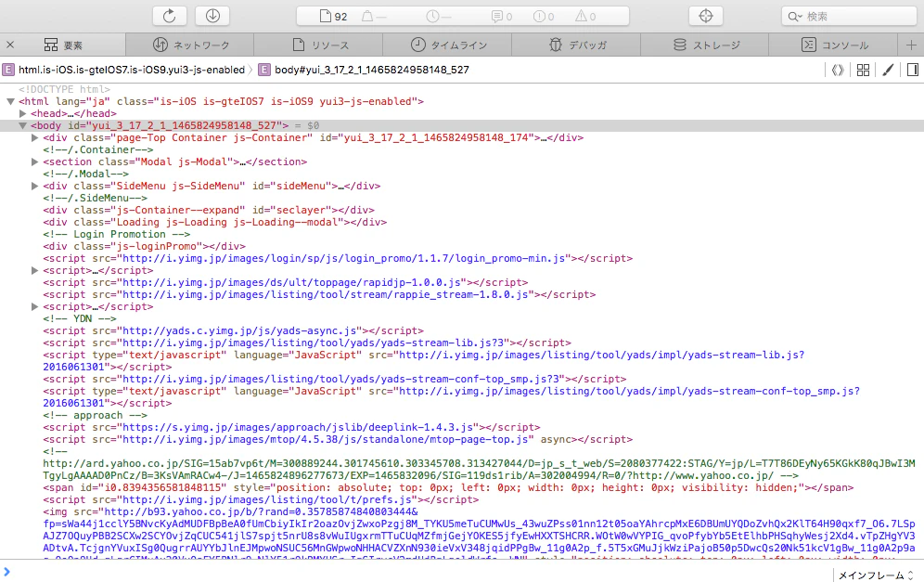Collapse the html element node

coord(10,101)
